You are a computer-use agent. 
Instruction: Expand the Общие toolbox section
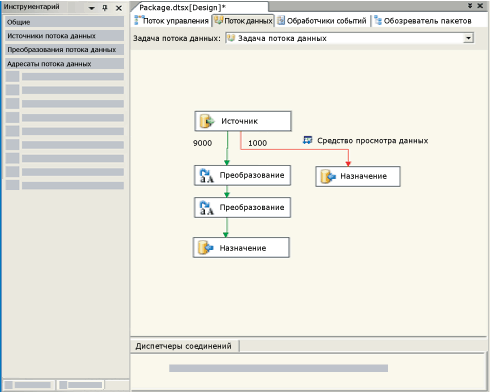point(65,22)
